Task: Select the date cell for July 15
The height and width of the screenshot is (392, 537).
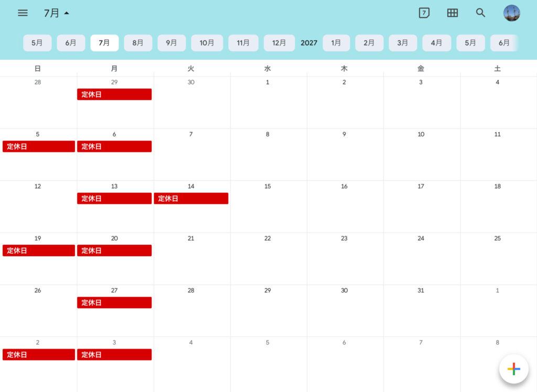Action: click(268, 207)
